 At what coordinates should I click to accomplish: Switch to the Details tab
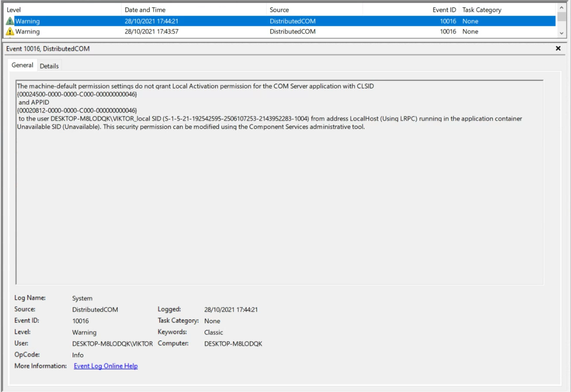(x=49, y=66)
